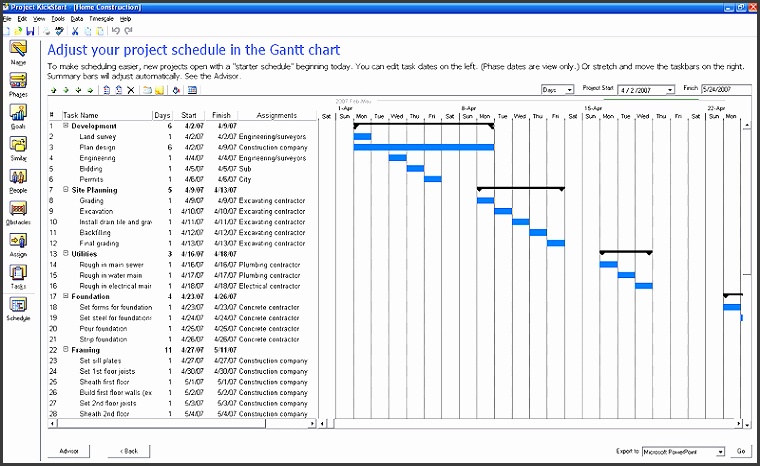
Task: Click the black X delete task icon
Action: coord(131,90)
